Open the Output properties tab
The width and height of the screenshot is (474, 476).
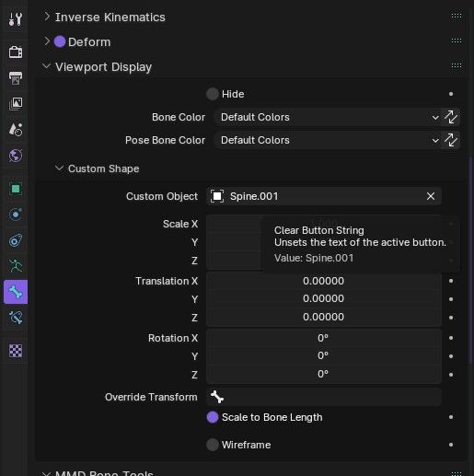point(16,78)
